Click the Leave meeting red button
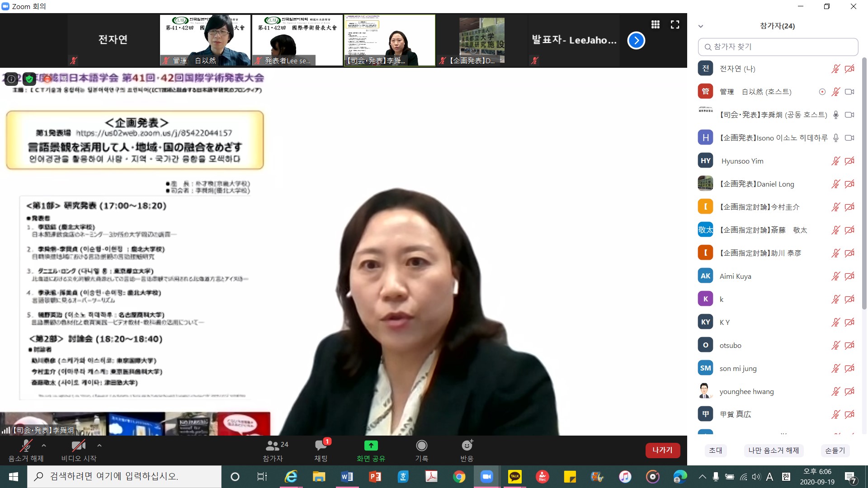 662,450
